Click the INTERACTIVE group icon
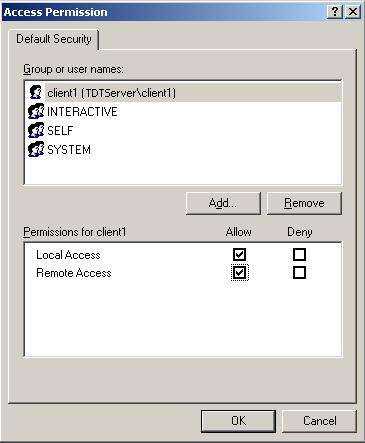This screenshot has height=443, width=365. tap(36, 111)
